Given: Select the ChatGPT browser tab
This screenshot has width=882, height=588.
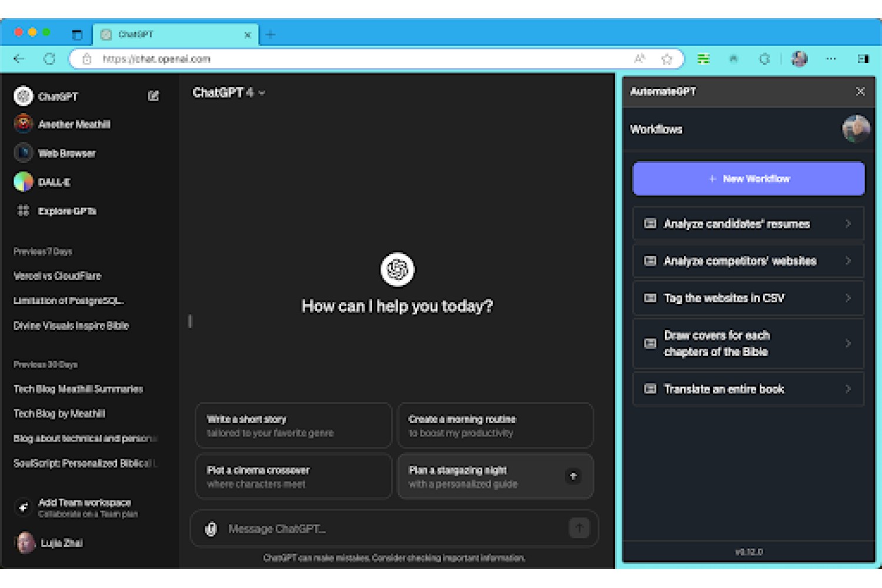Looking at the screenshot, I should [x=175, y=35].
